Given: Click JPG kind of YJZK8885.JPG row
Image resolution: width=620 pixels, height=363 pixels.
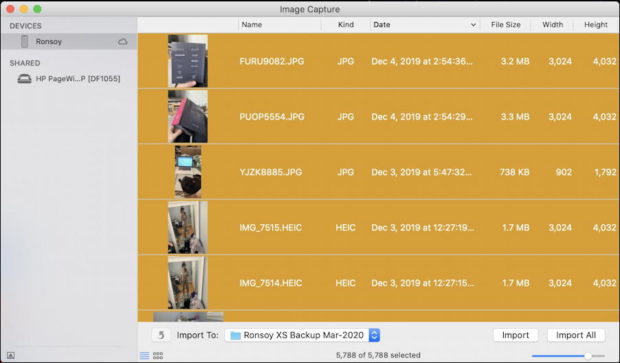Looking at the screenshot, I should click(x=346, y=172).
